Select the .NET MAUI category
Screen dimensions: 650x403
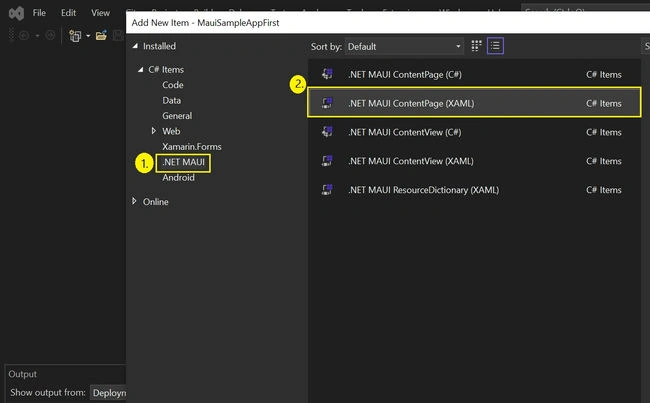(183, 162)
